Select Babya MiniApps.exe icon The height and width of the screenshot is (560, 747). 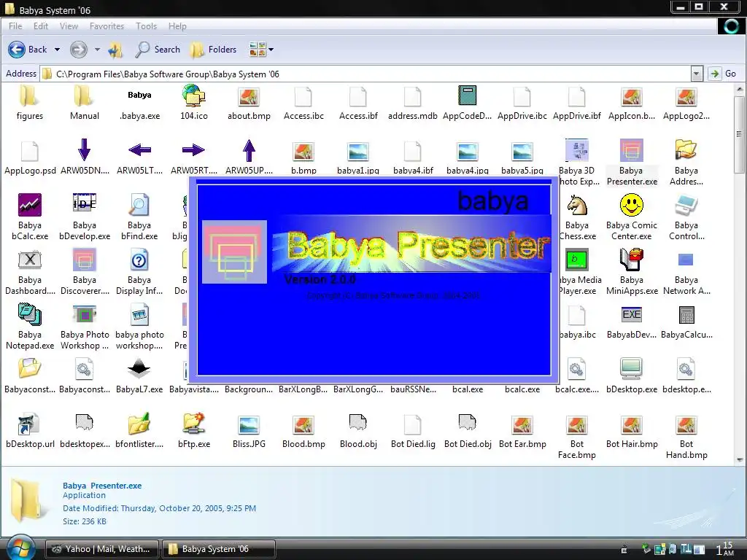(632, 260)
